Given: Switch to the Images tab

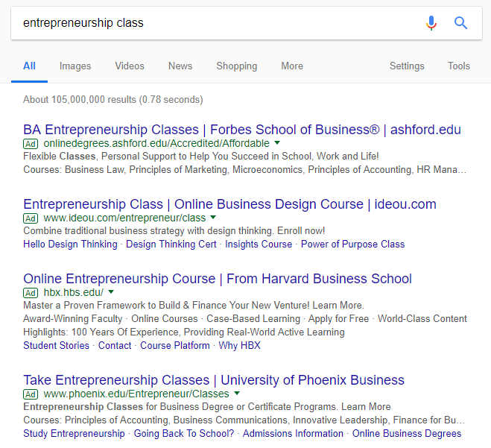Looking at the screenshot, I should click(x=75, y=66).
